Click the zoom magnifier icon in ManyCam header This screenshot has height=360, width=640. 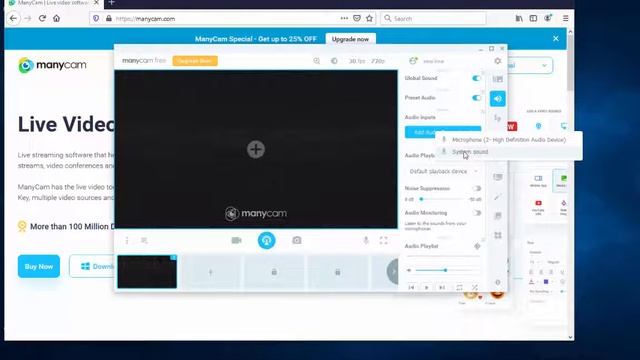point(317,61)
